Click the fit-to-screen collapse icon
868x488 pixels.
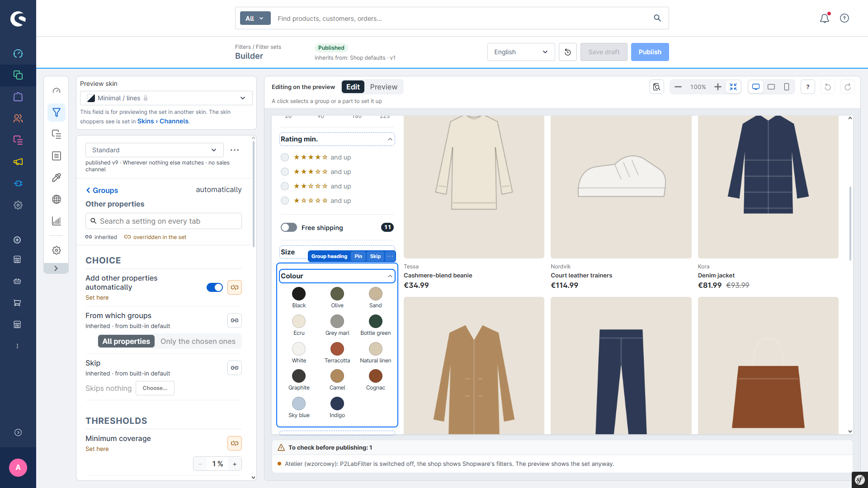coord(733,87)
